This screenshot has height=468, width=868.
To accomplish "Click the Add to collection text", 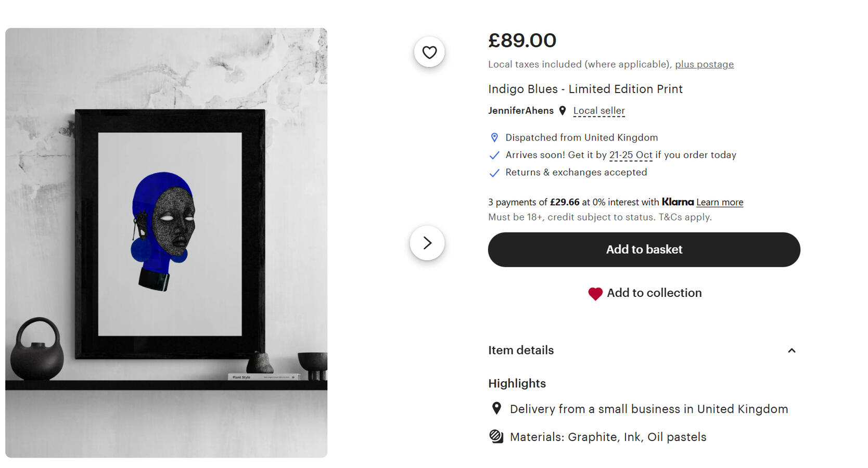I will 654,293.
